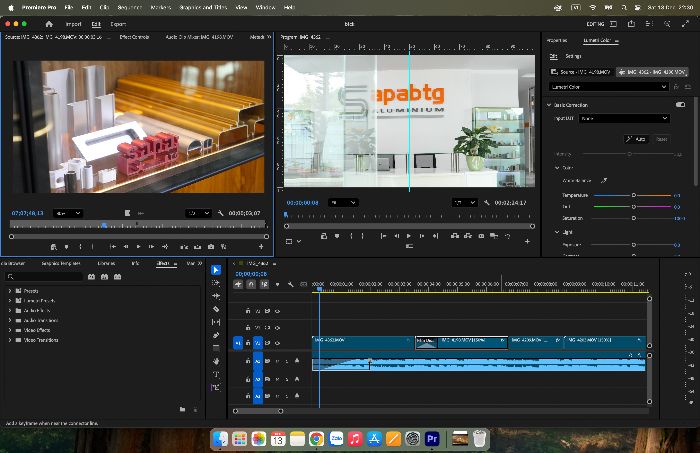Select the Pen tool
The image size is (700, 453).
click(216, 335)
